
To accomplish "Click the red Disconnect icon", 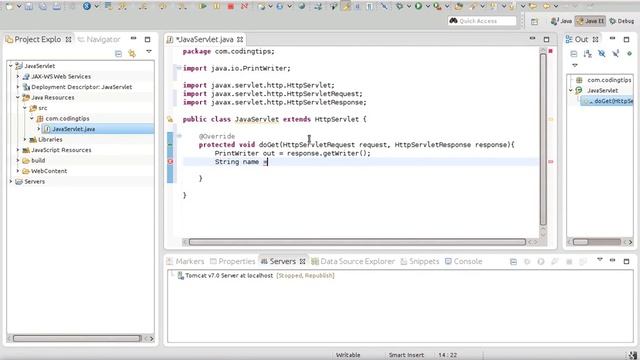I will point(244,6).
